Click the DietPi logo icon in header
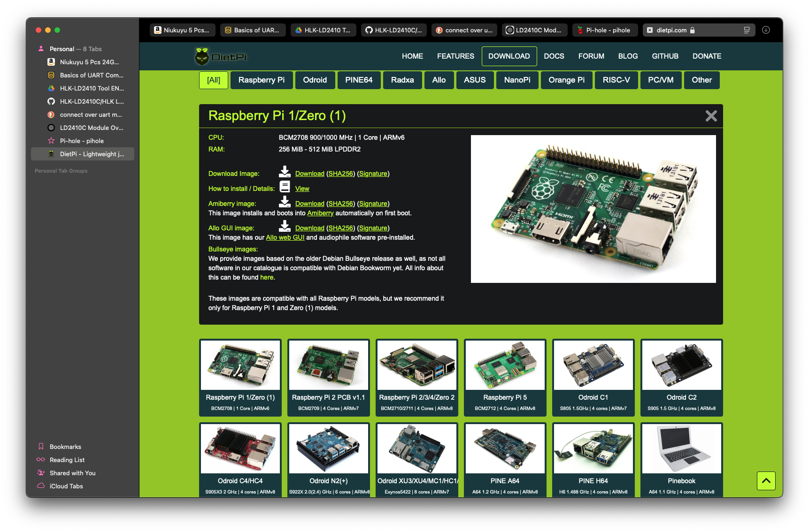Image resolution: width=809 pixels, height=532 pixels. (202, 56)
